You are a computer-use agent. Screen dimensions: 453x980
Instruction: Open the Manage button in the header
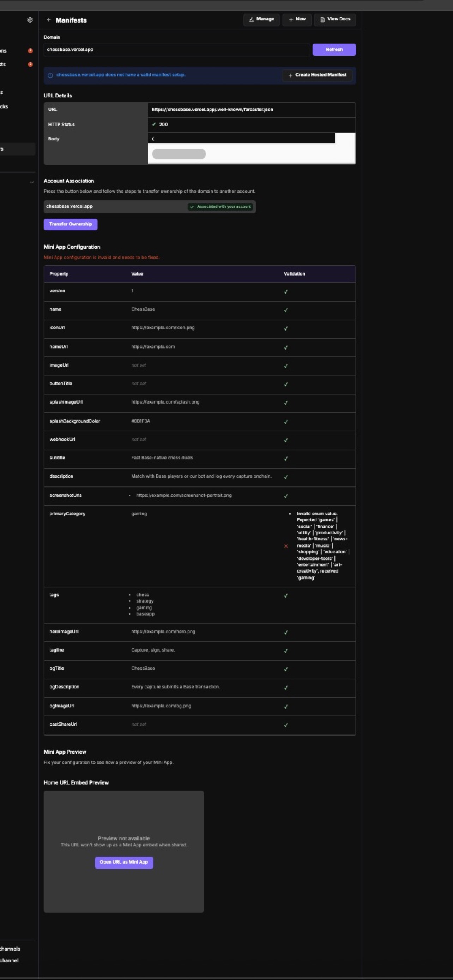coord(261,19)
